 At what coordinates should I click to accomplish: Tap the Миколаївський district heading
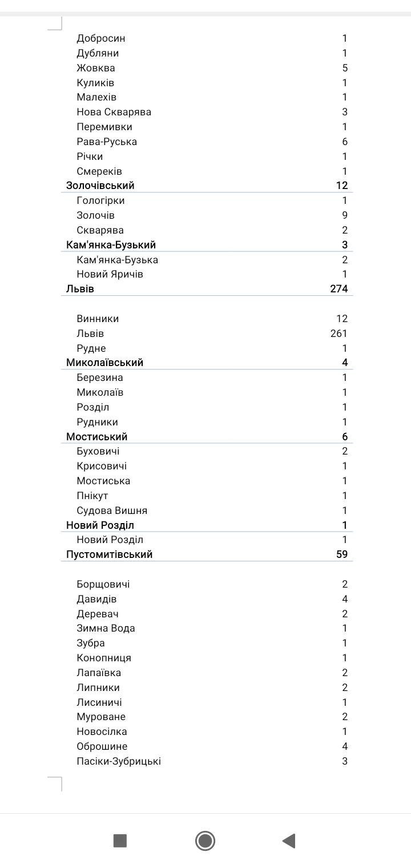(104, 363)
